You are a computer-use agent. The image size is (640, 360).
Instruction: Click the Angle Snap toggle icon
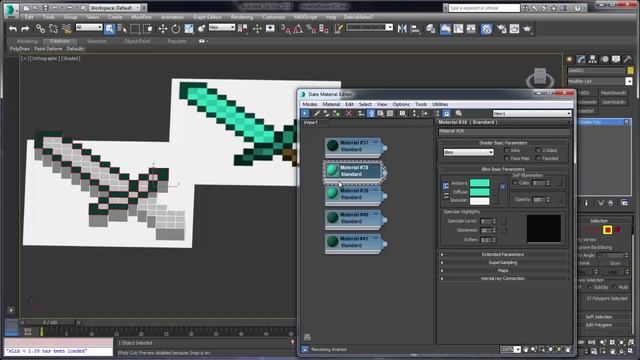tap(298, 29)
